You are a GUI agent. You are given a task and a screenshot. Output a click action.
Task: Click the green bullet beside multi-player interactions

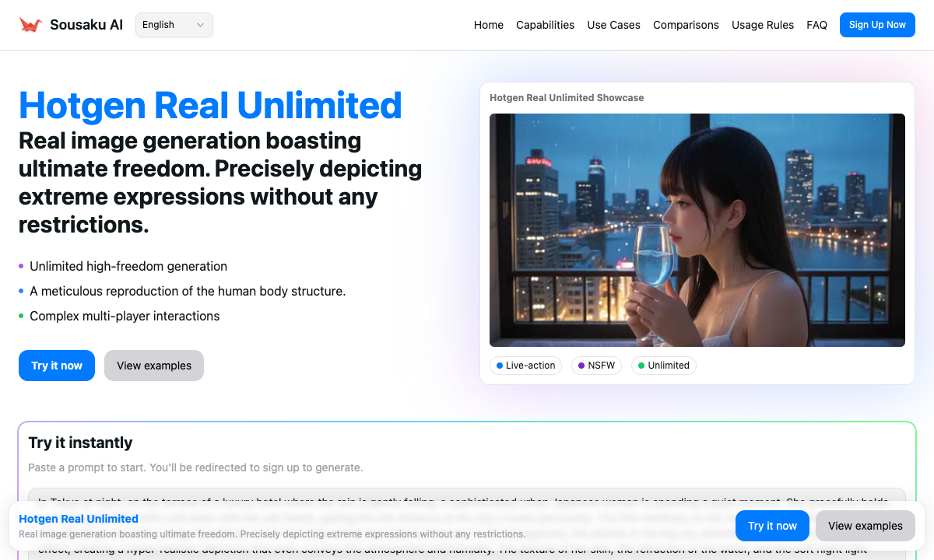[x=23, y=316]
